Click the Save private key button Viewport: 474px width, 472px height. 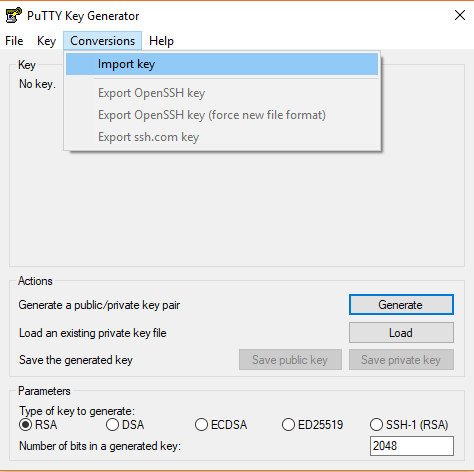pyautogui.click(x=401, y=360)
